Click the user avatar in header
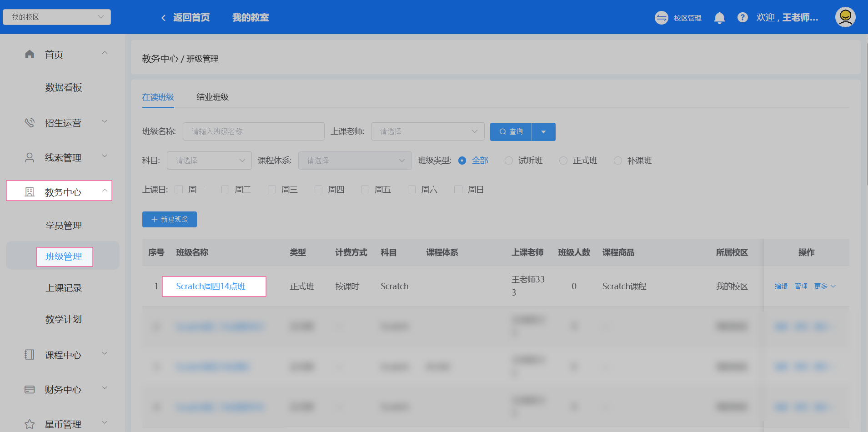 (x=845, y=17)
